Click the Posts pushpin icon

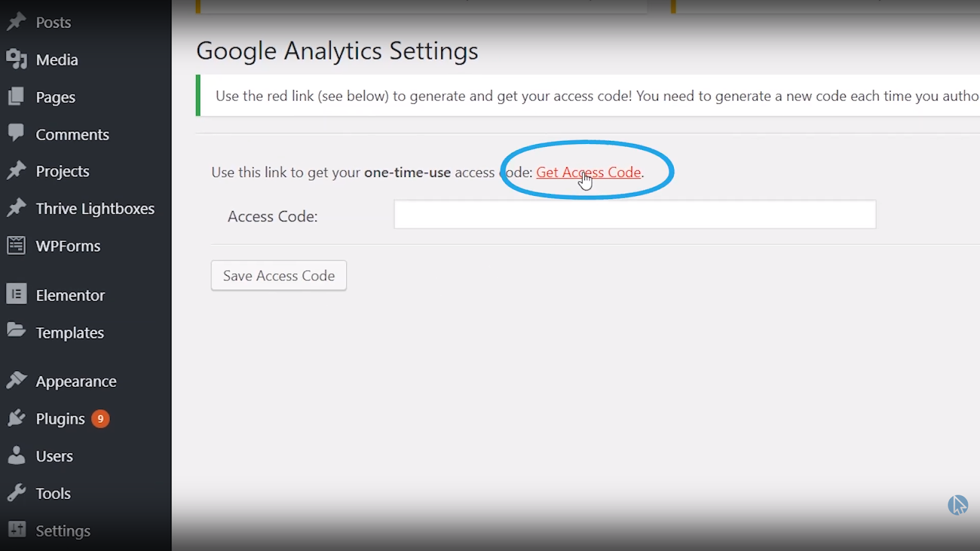pyautogui.click(x=17, y=22)
